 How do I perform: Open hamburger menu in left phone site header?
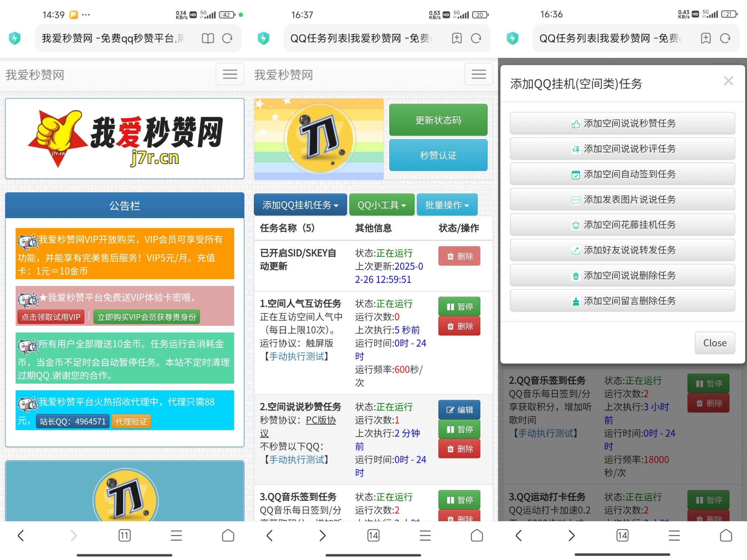point(230,74)
